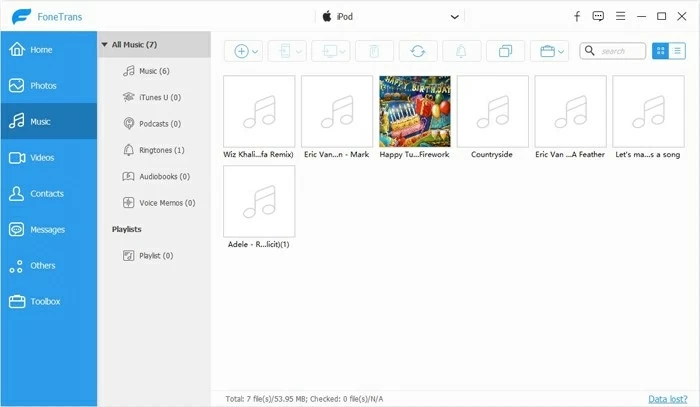
Task: Switch to grid view
Action: [660, 51]
